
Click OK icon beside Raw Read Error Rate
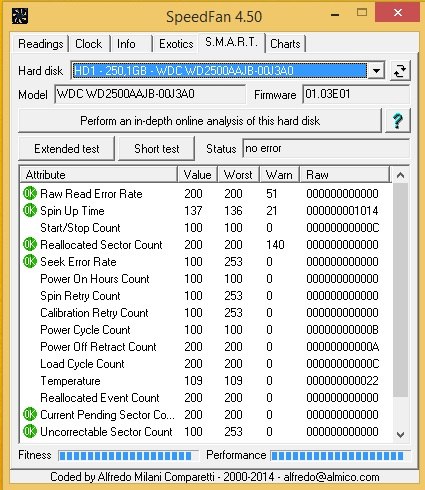click(30, 193)
